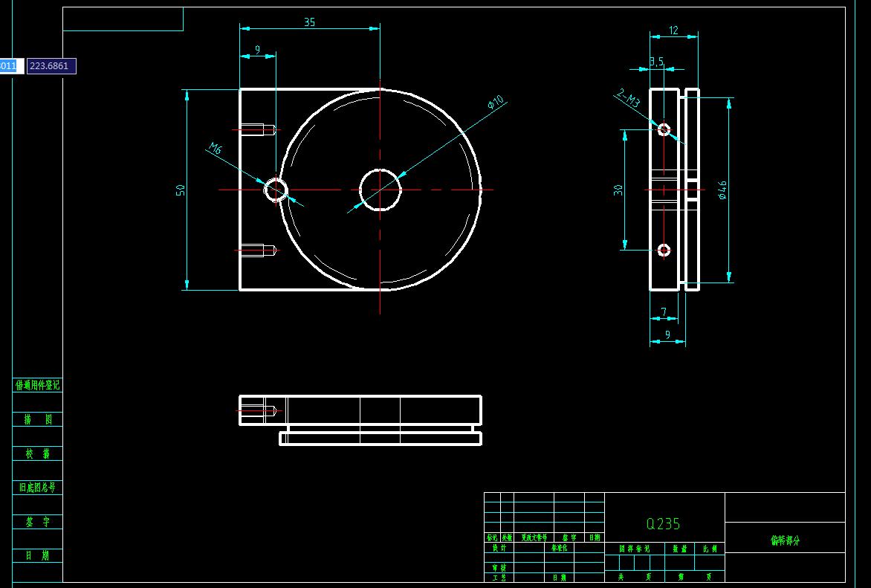Click the 签字 label in the left strip
This screenshot has width=871, height=588.
pyautogui.click(x=38, y=521)
